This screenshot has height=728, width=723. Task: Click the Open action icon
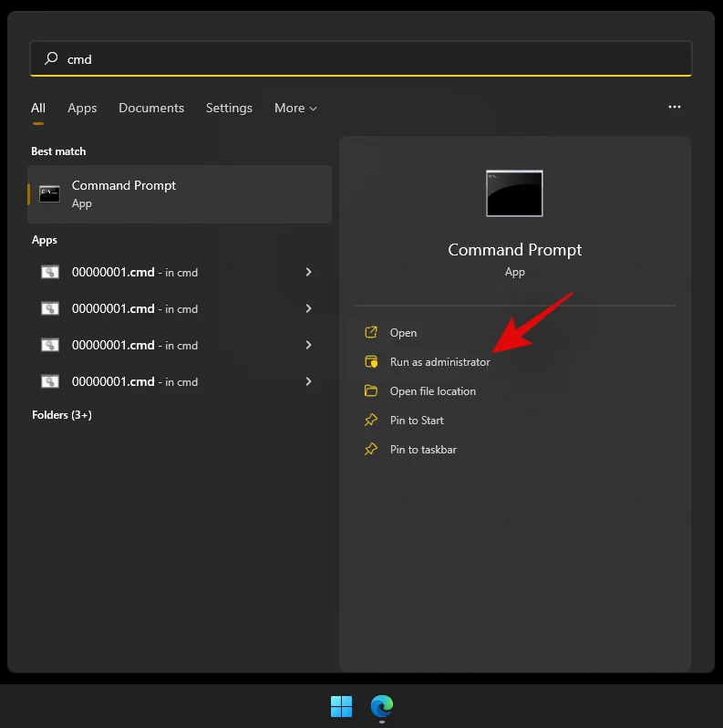click(x=371, y=332)
